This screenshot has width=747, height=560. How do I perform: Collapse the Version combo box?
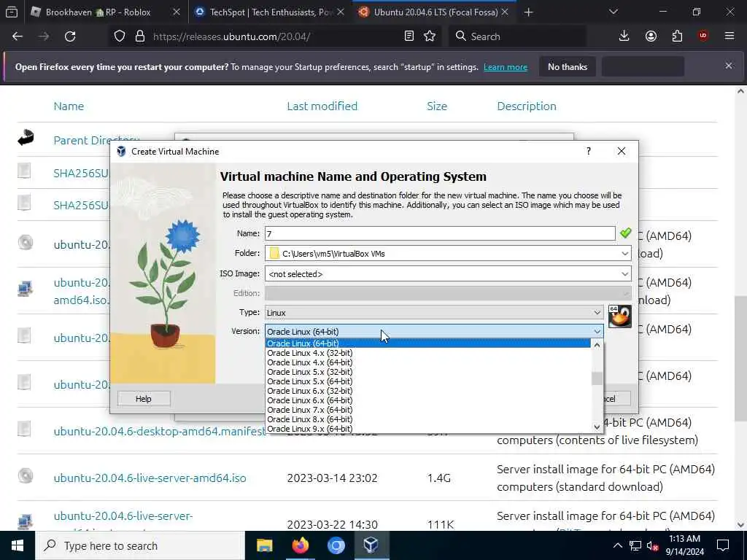434,331
